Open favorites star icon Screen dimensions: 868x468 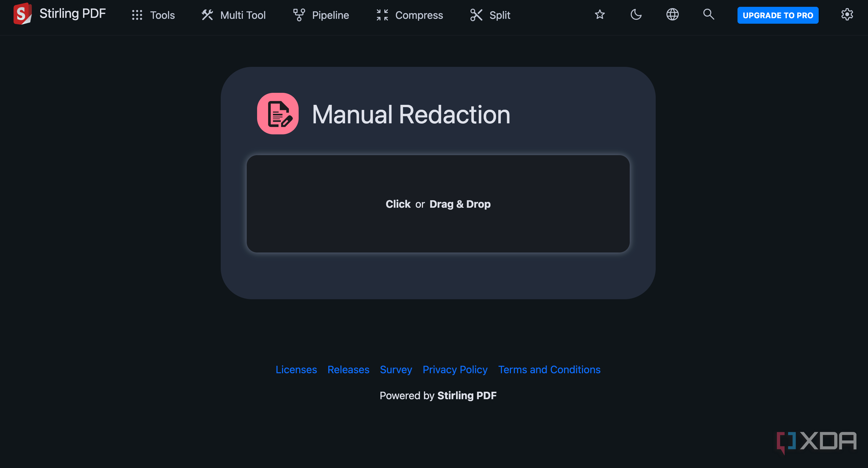(600, 15)
